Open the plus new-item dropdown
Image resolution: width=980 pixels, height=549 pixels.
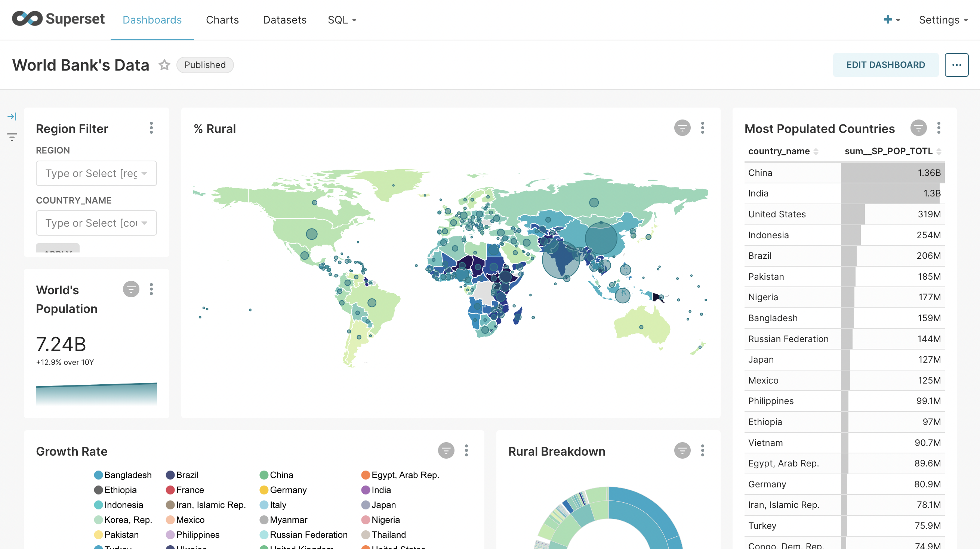point(891,20)
